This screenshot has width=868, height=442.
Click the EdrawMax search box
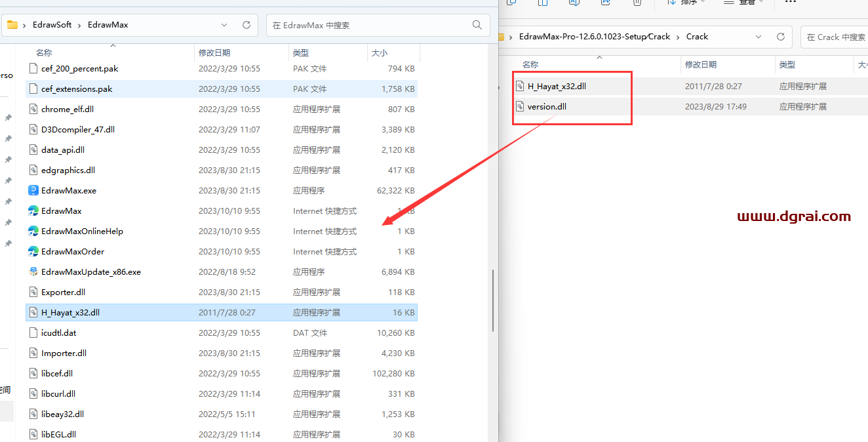tap(378, 25)
